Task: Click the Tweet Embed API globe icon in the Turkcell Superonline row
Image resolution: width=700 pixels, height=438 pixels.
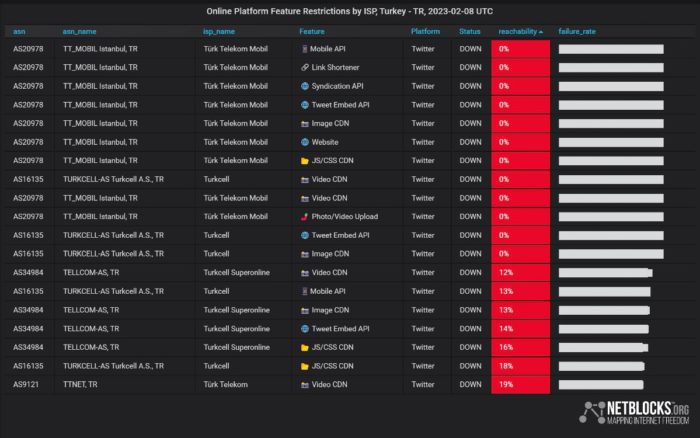Action: pyautogui.click(x=305, y=329)
